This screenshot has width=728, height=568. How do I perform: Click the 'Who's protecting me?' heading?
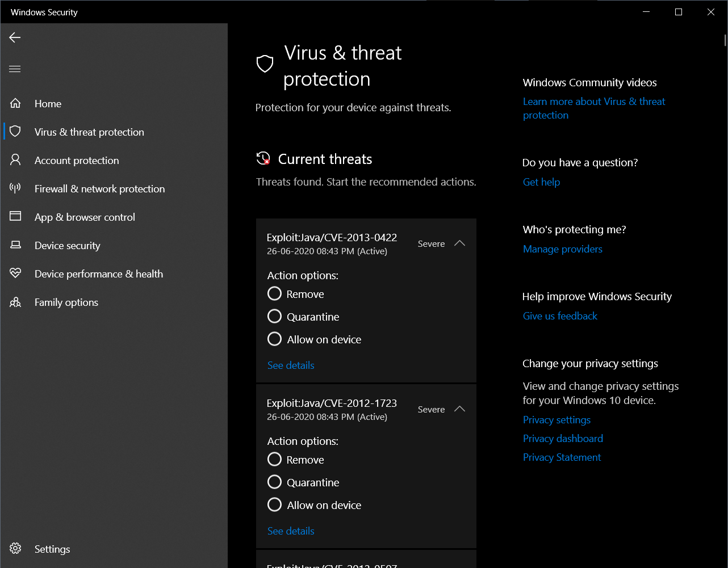pos(575,229)
